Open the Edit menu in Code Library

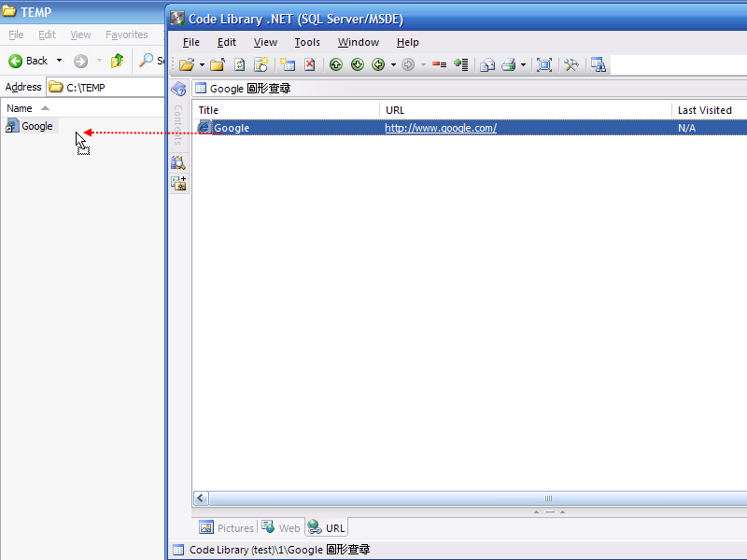(227, 42)
